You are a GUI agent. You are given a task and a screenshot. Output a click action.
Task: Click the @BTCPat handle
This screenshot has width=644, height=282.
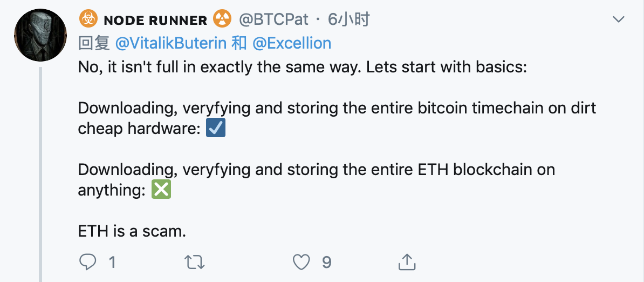coord(273,19)
